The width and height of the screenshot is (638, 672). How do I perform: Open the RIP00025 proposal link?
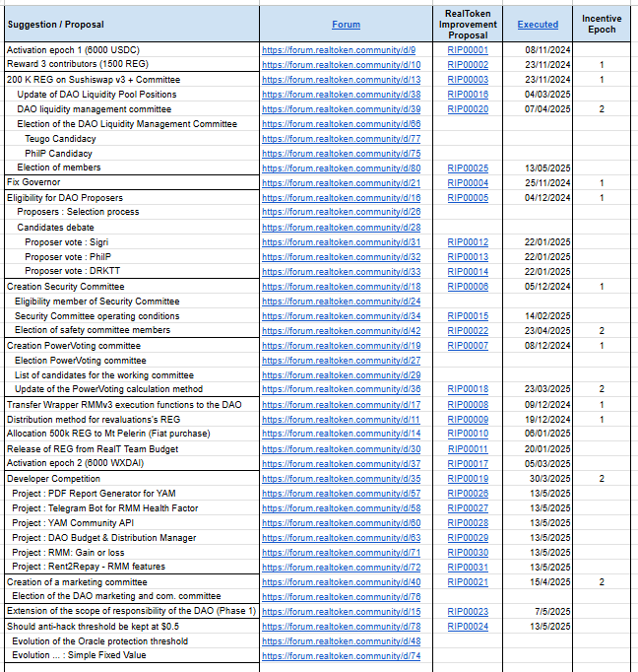click(468, 168)
